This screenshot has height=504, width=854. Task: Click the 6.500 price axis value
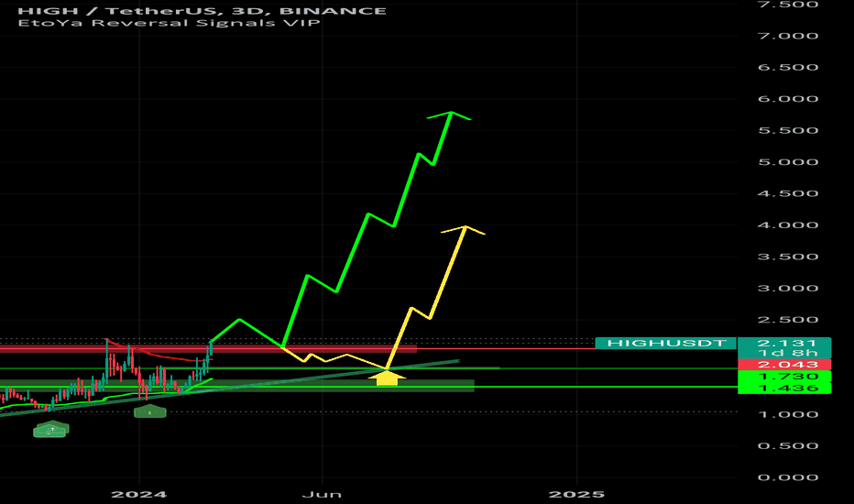(x=787, y=68)
